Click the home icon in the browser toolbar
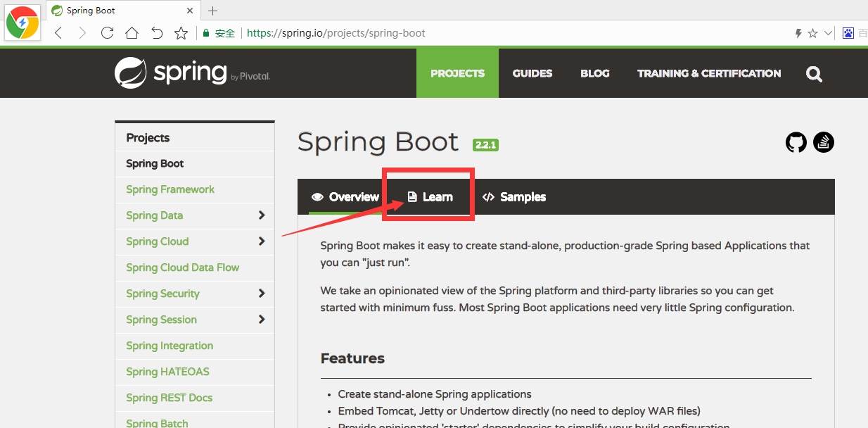868x428 pixels. [132, 32]
